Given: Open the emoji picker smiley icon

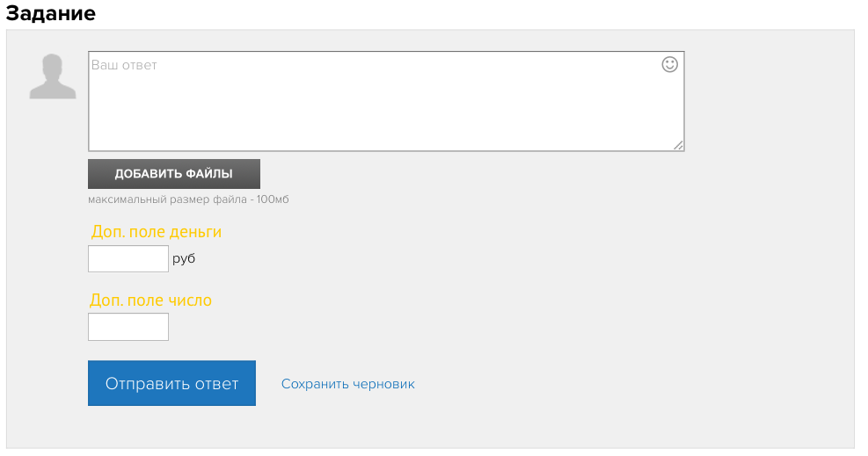Looking at the screenshot, I should click(x=669, y=65).
